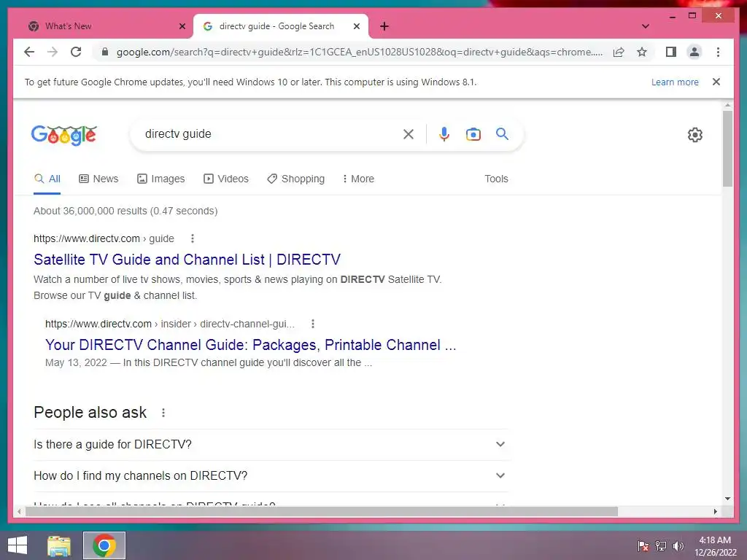Submit search with the magnifying glass icon
This screenshot has height=560, width=747.
tap(502, 134)
